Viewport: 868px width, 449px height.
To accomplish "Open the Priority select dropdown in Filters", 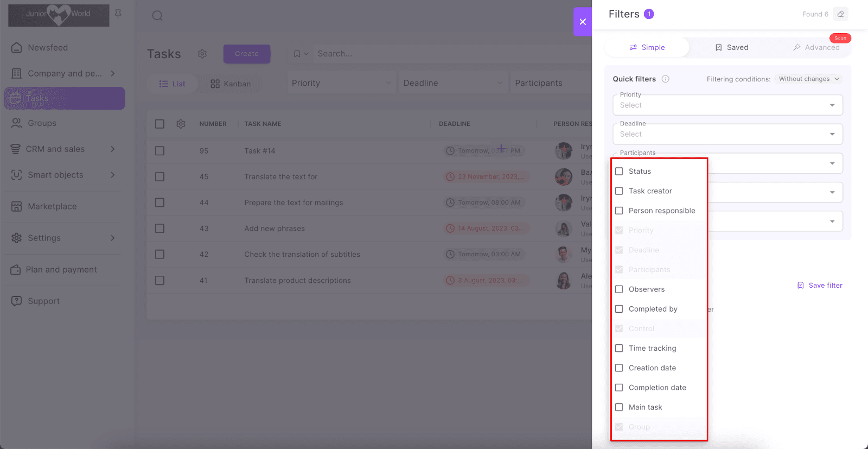I will point(727,105).
